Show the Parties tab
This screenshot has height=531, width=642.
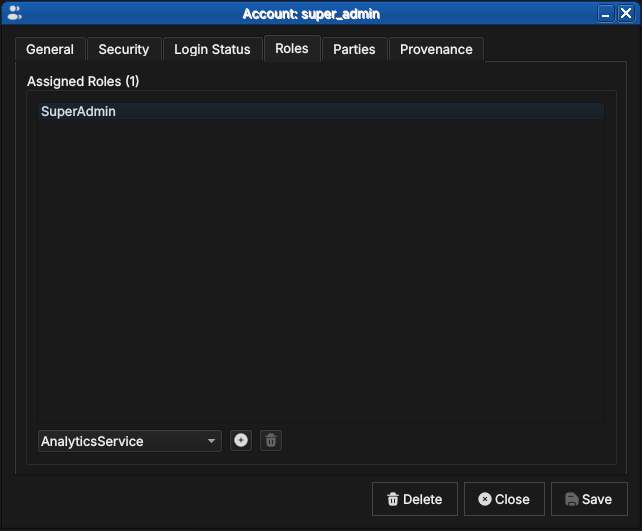[354, 49]
